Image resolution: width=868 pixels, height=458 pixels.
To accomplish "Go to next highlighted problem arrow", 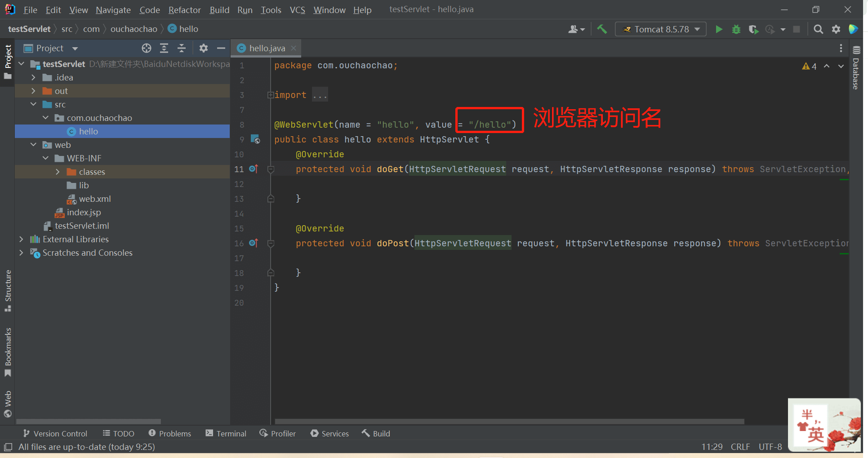I will [841, 66].
